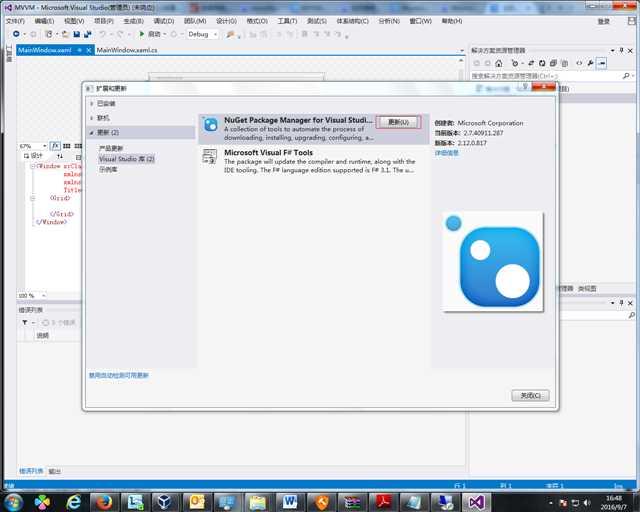Click the Open File toolbar icon
Image resolution: width=640 pixels, height=512 pixels.
click(65, 34)
